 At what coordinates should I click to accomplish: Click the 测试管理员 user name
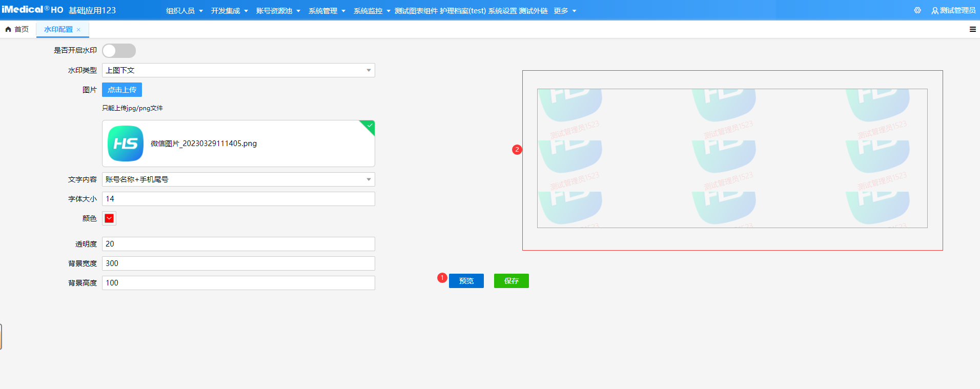tap(957, 11)
